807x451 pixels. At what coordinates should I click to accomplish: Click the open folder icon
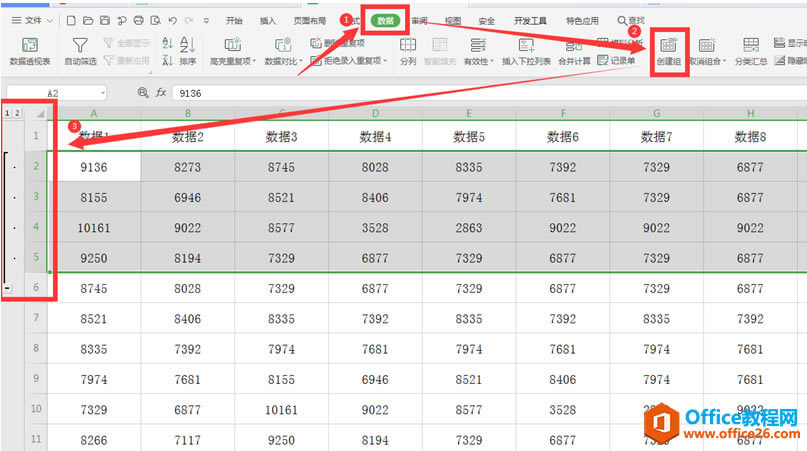[88, 21]
